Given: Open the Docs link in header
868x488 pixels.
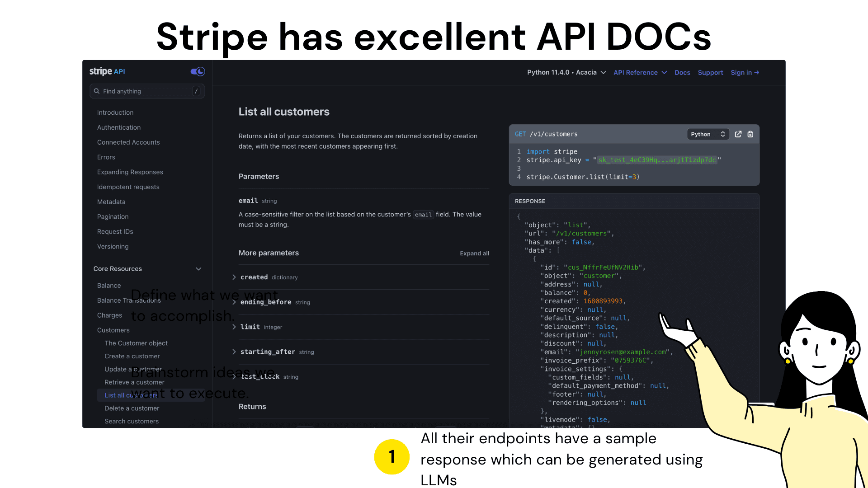Looking at the screenshot, I should pos(682,72).
